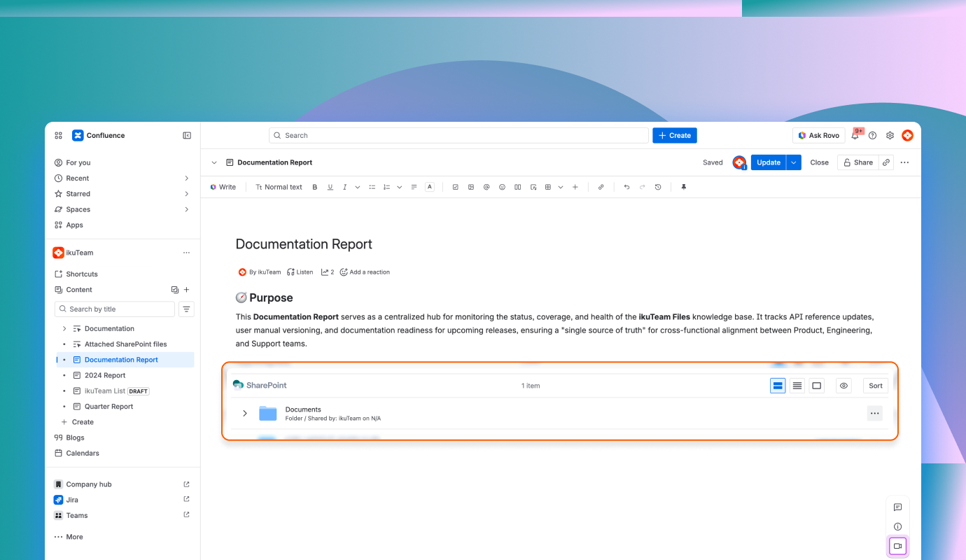The image size is (966, 560).
Task: Open Apps in the sidebar
Action: tap(75, 225)
